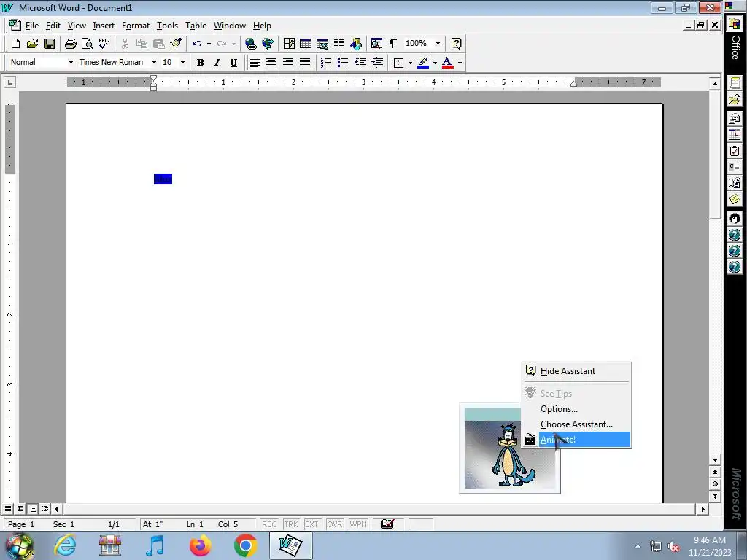Run the Spelling and Grammar check
The height and width of the screenshot is (560, 747).
click(x=104, y=44)
